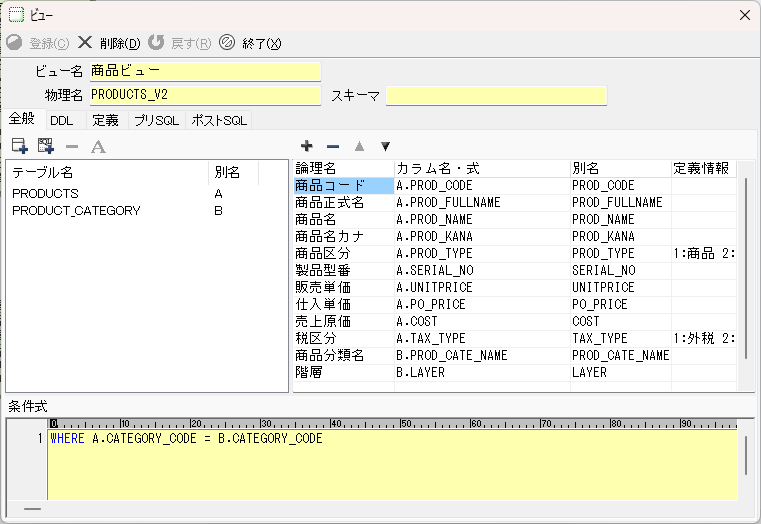
Task: Click the カラム名・式 column header
Action: [482, 168]
